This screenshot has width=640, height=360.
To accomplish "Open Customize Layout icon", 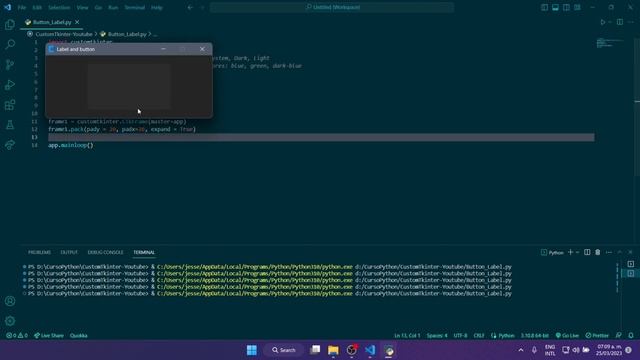I will [x=577, y=7].
